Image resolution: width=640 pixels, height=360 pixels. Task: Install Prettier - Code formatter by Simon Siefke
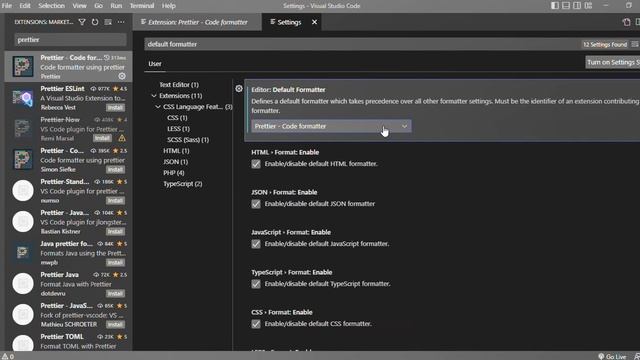point(116,169)
